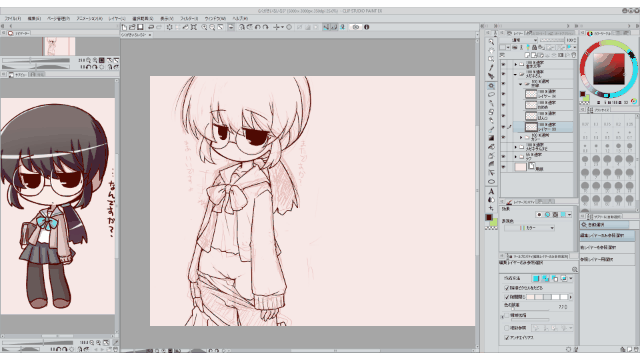Toggle アンチエイリアス checkbox
Viewport: 640px width, 360px height.
point(507,338)
